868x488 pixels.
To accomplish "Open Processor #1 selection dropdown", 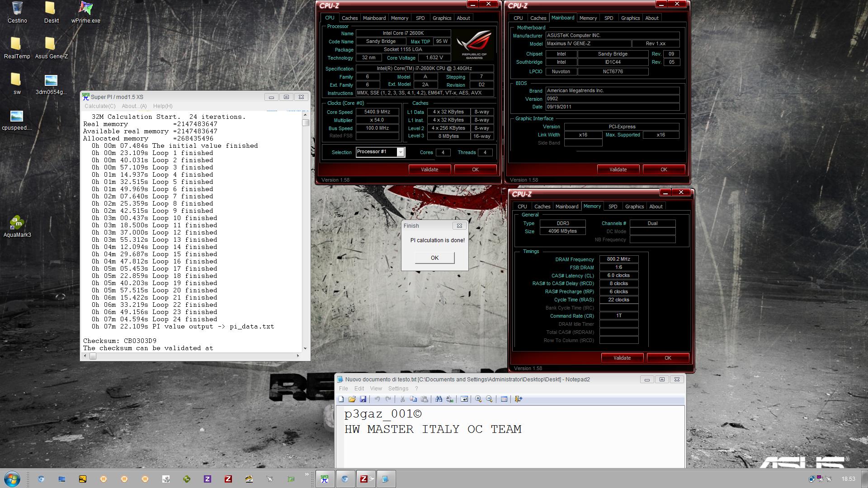I will [x=400, y=152].
